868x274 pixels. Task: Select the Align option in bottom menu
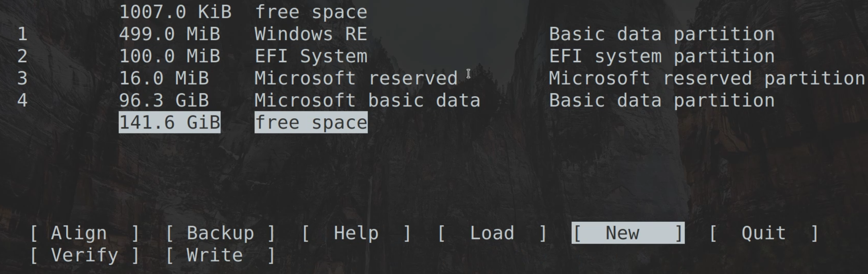pyautogui.click(x=84, y=233)
